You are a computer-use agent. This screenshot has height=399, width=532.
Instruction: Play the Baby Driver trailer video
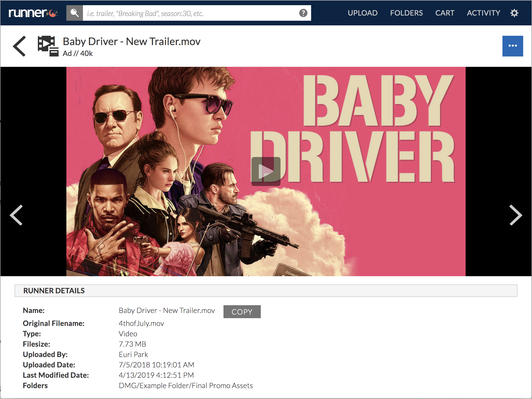pos(266,171)
